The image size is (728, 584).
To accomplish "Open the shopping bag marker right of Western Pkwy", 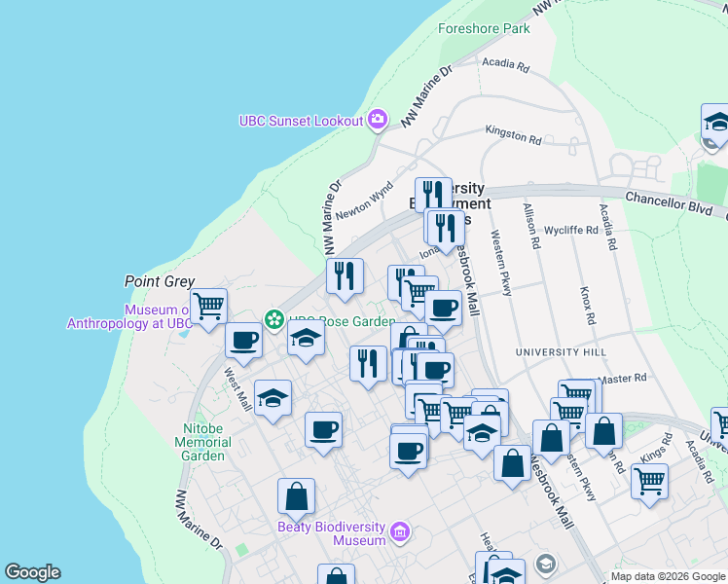I will [x=604, y=433].
